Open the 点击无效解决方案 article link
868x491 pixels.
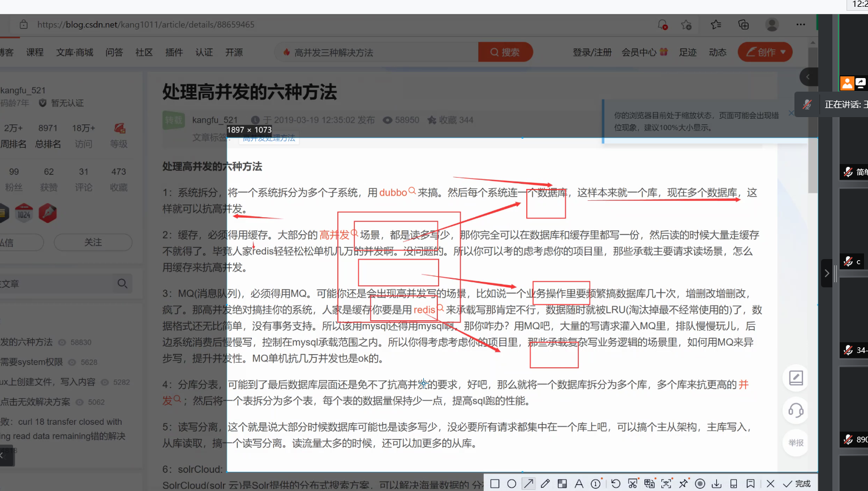pos(36,402)
